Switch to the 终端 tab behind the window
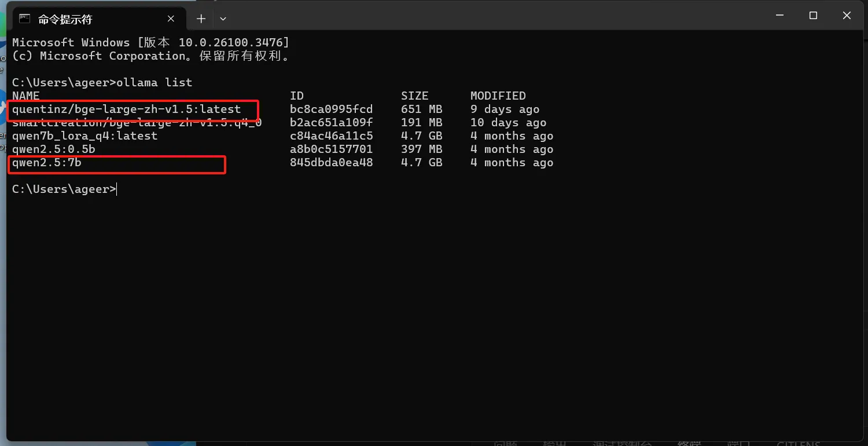The image size is (868, 446). pos(688,443)
